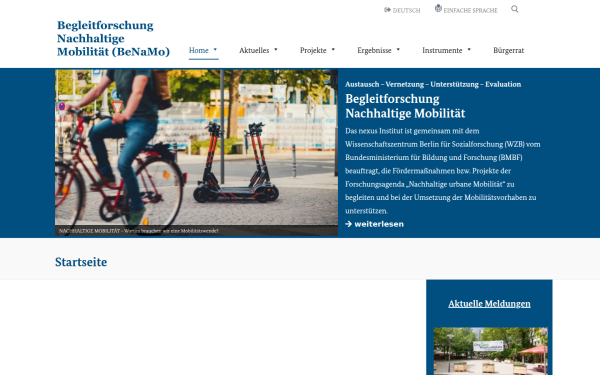
Task: Expand the Projekte dropdown arrow
Action: [x=333, y=49]
